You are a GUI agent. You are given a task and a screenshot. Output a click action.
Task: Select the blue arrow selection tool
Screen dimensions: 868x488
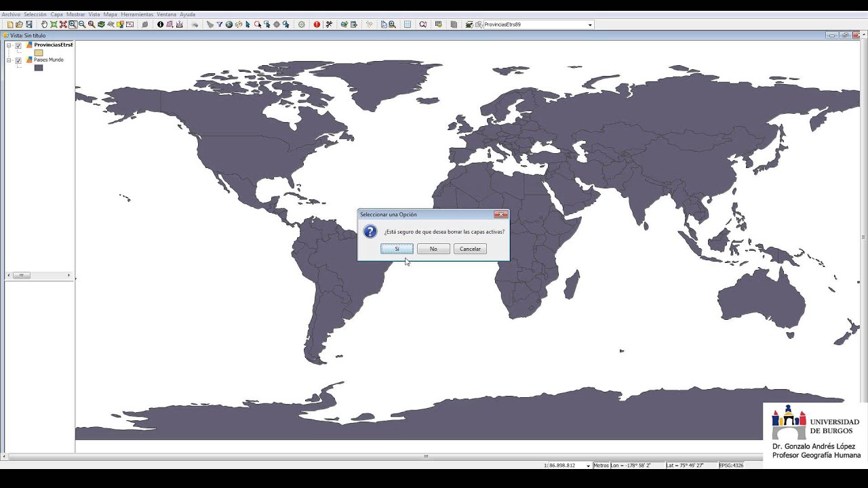click(248, 24)
